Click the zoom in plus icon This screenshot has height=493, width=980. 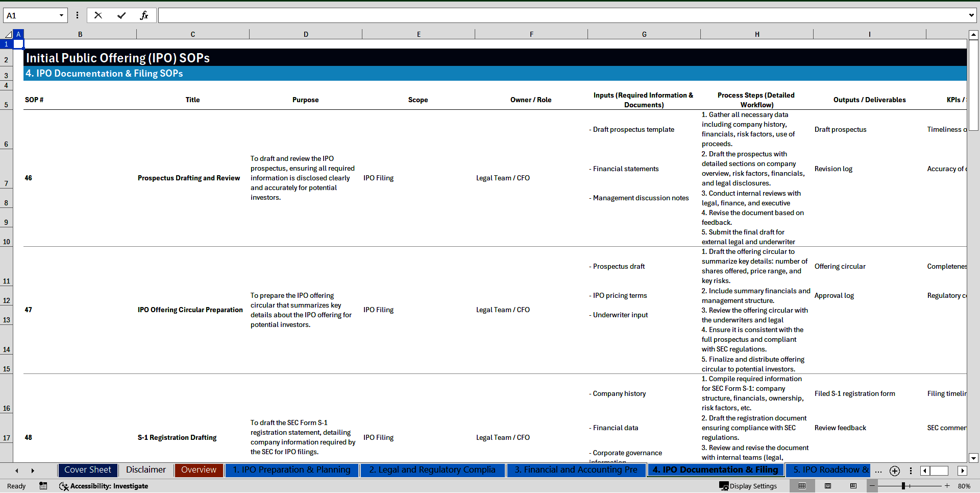[x=947, y=486]
